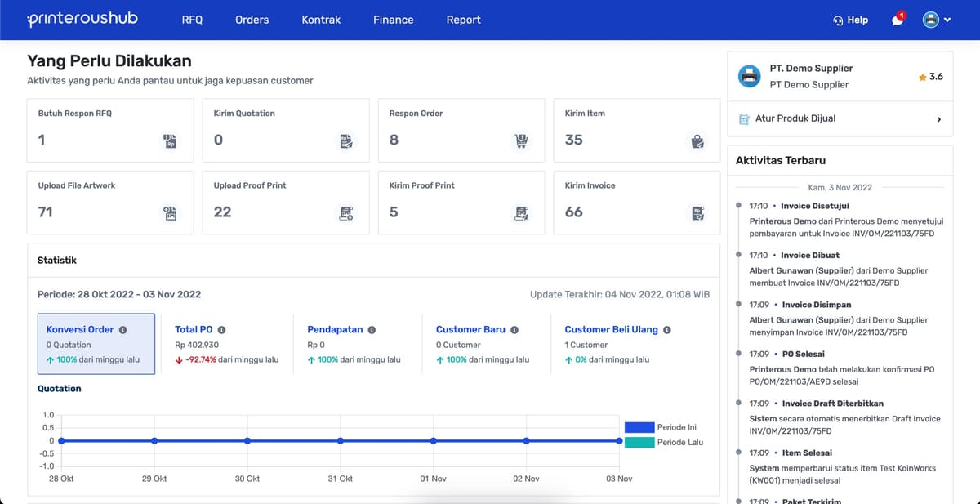Go to the Kontrak menu

point(321,20)
